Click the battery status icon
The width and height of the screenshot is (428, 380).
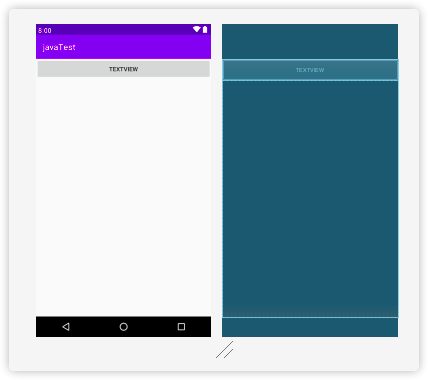205,29
